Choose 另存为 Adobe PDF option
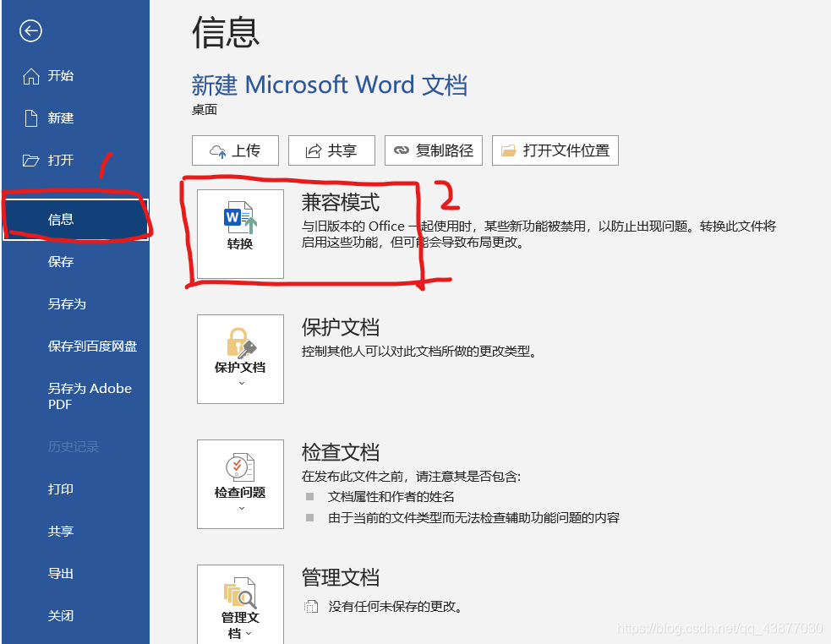Image resolution: width=831 pixels, height=644 pixels. (x=90, y=396)
